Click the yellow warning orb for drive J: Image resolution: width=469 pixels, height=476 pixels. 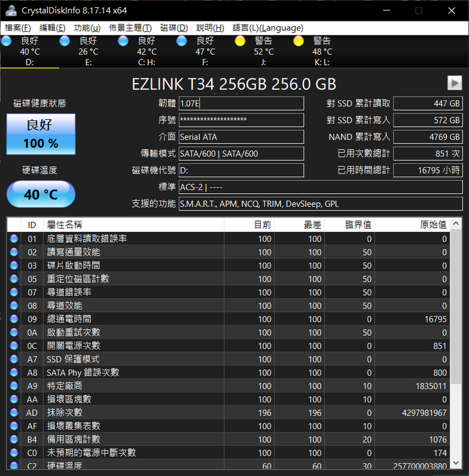point(240,40)
